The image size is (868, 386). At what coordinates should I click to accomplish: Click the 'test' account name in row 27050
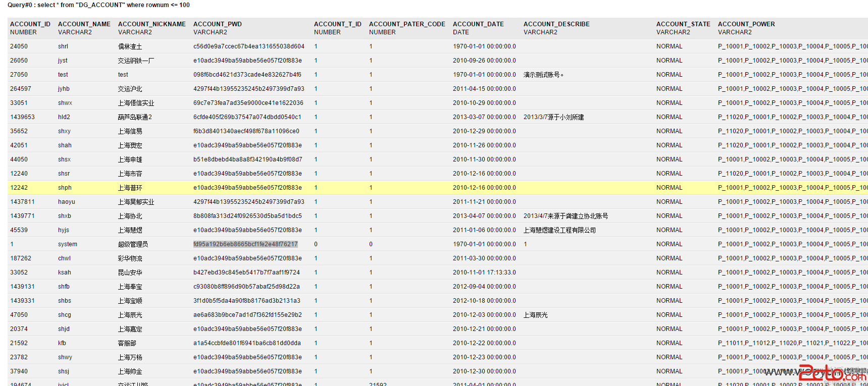(x=63, y=75)
